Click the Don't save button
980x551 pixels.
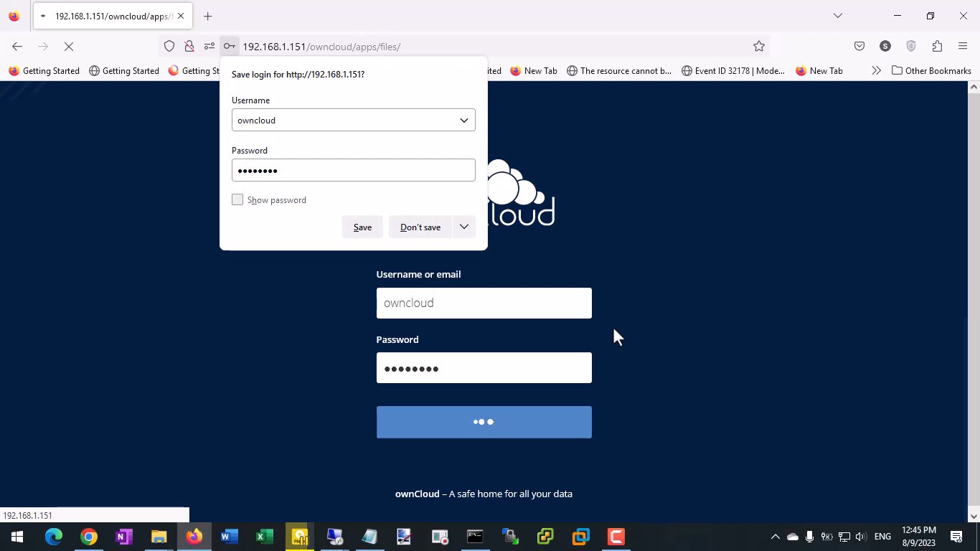tap(420, 227)
